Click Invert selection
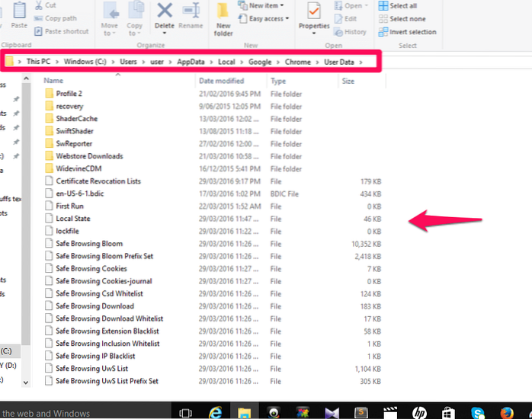The width and height of the screenshot is (532, 419). pyautogui.click(x=408, y=32)
